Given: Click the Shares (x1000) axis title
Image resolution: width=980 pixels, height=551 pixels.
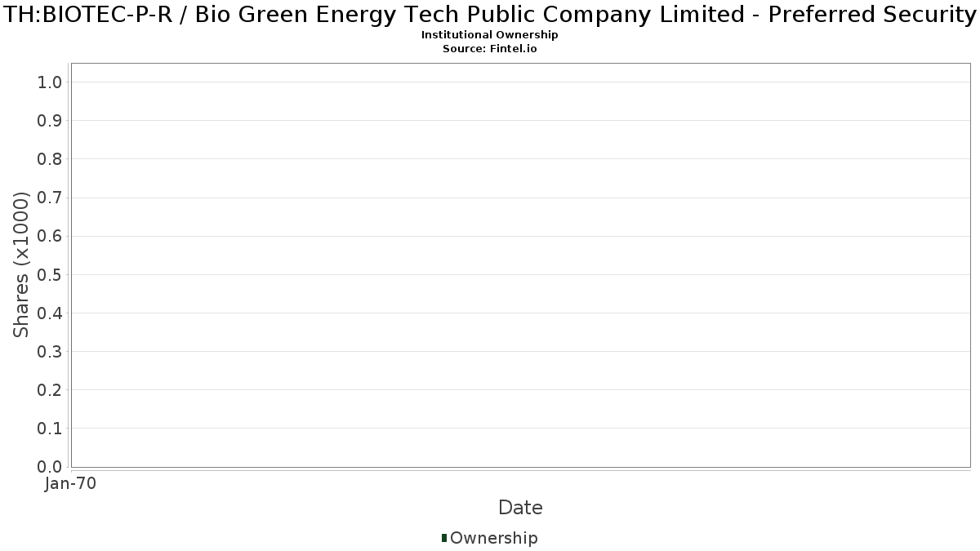Looking at the screenshot, I should click(21, 264).
